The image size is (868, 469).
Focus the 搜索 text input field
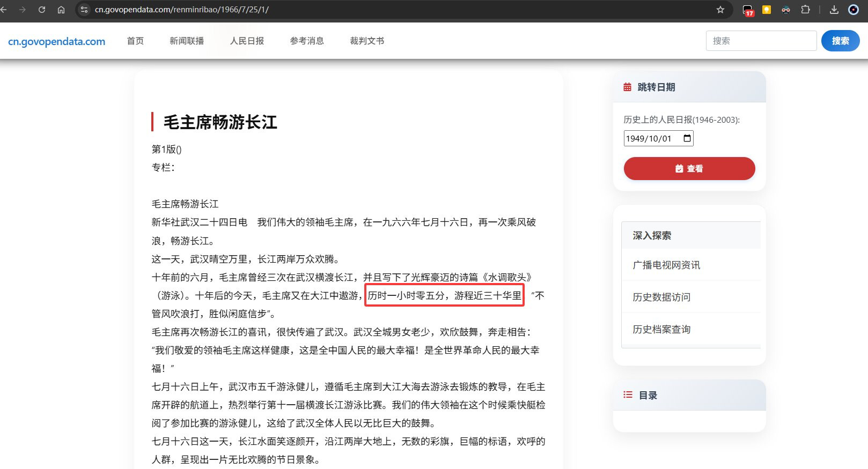tap(761, 41)
